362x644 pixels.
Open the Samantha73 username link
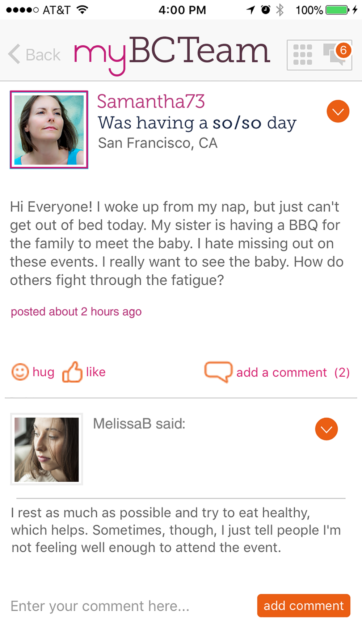(x=151, y=101)
